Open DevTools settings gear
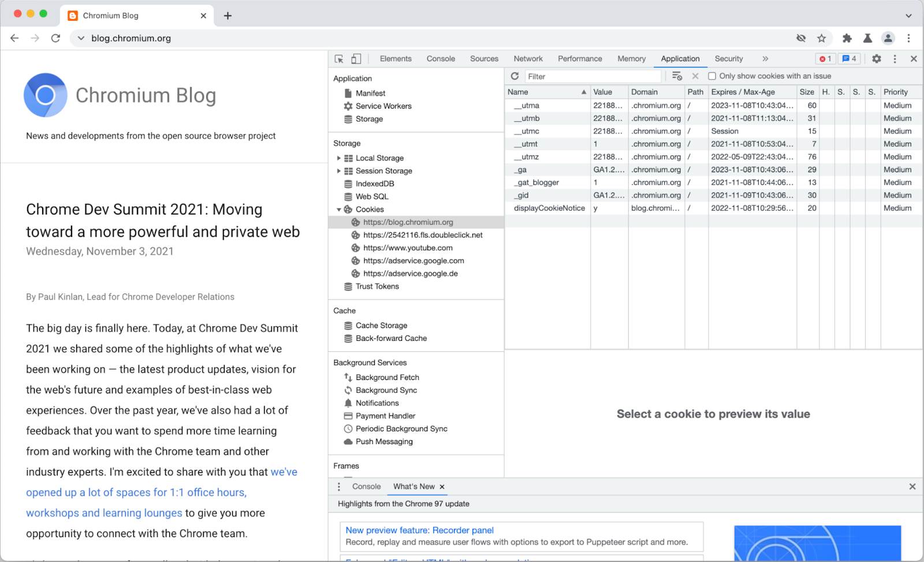Viewport: 924px width, 562px height. tap(877, 58)
